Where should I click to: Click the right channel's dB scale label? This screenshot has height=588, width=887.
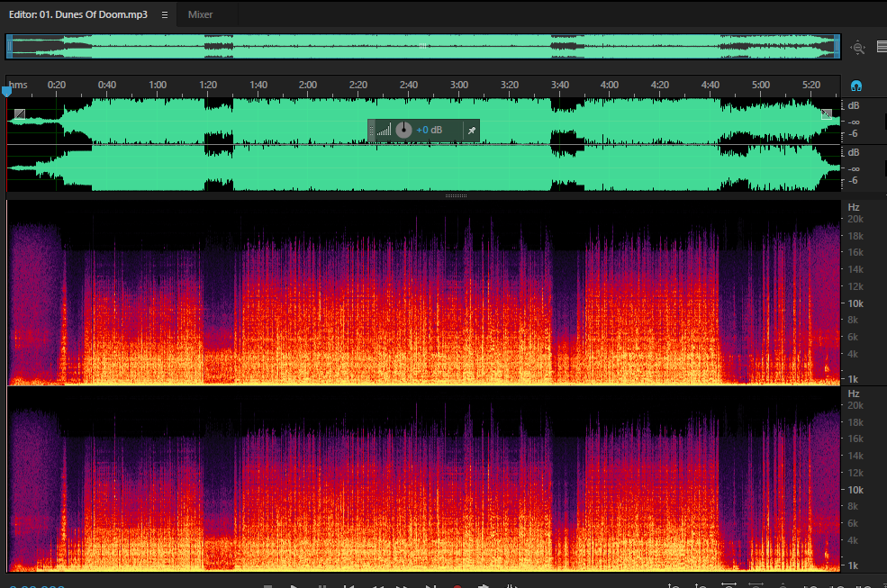pyautogui.click(x=854, y=152)
